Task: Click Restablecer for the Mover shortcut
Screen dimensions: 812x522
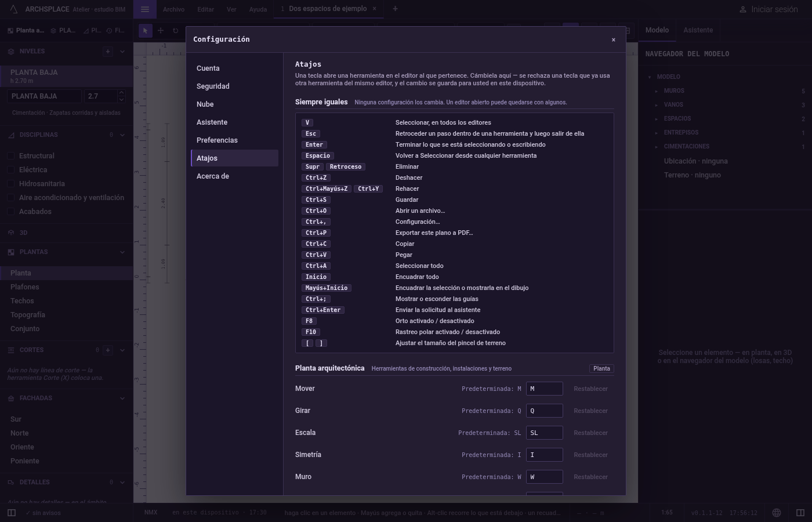Action: click(x=590, y=389)
